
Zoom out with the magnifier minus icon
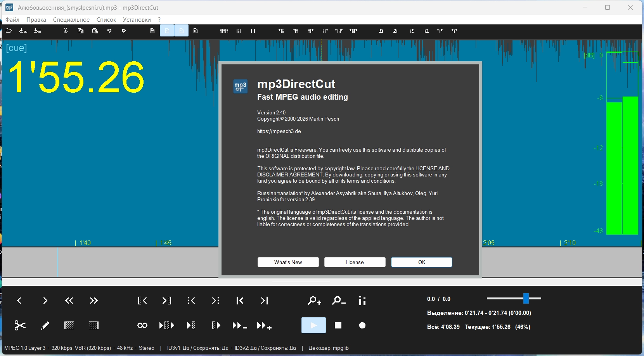339,301
